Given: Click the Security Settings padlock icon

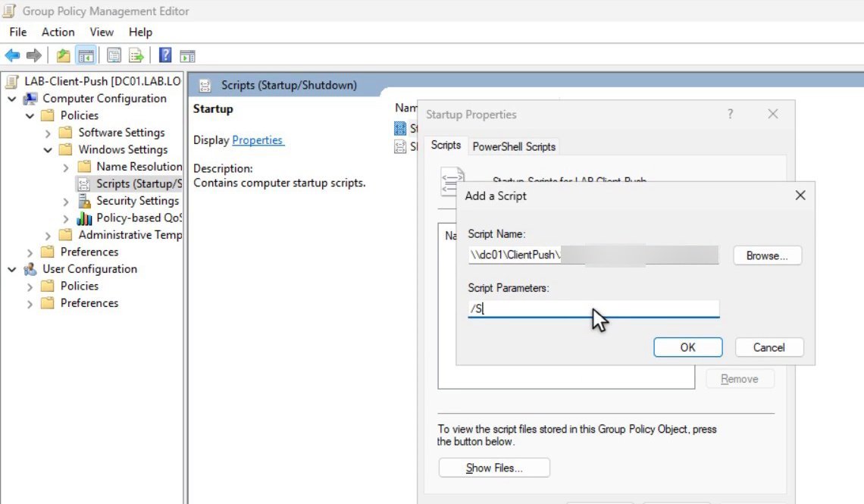Looking at the screenshot, I should [84, 201].
